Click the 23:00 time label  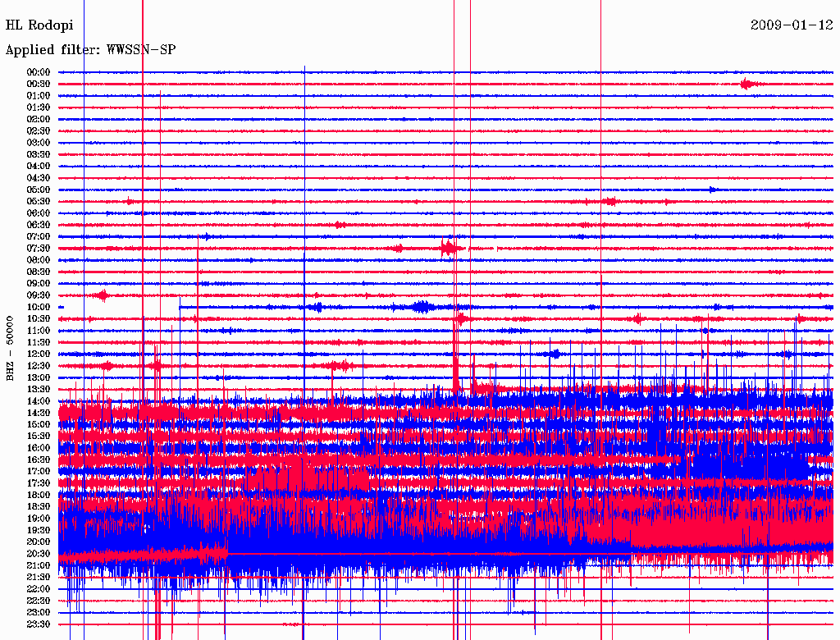coord(39,612)
